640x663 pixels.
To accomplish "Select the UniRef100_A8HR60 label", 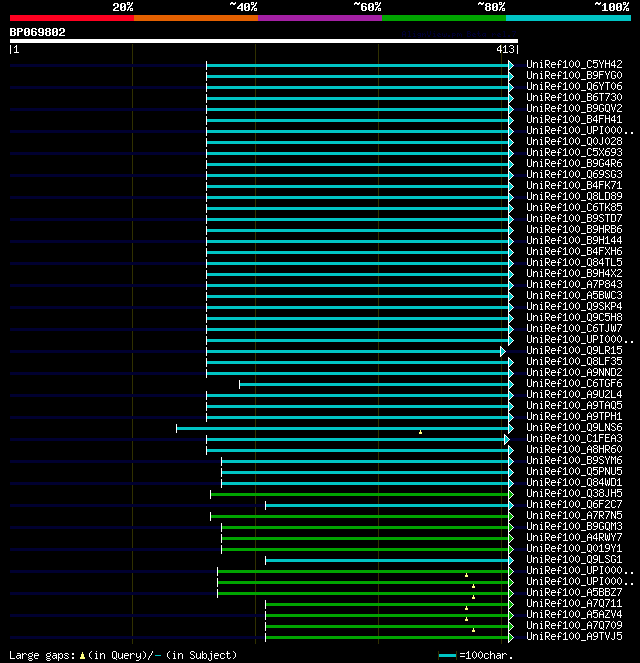I will coord(574,449).
